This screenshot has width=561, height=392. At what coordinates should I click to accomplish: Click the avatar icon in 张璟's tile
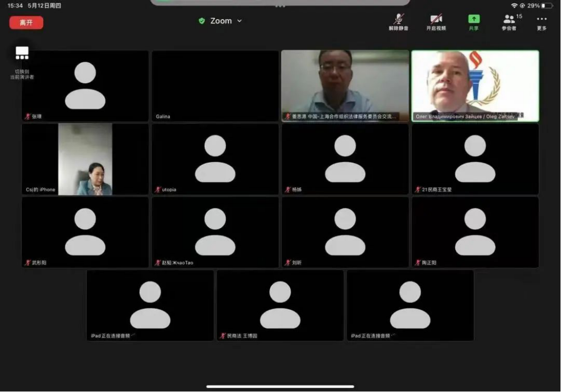[85, 86]
